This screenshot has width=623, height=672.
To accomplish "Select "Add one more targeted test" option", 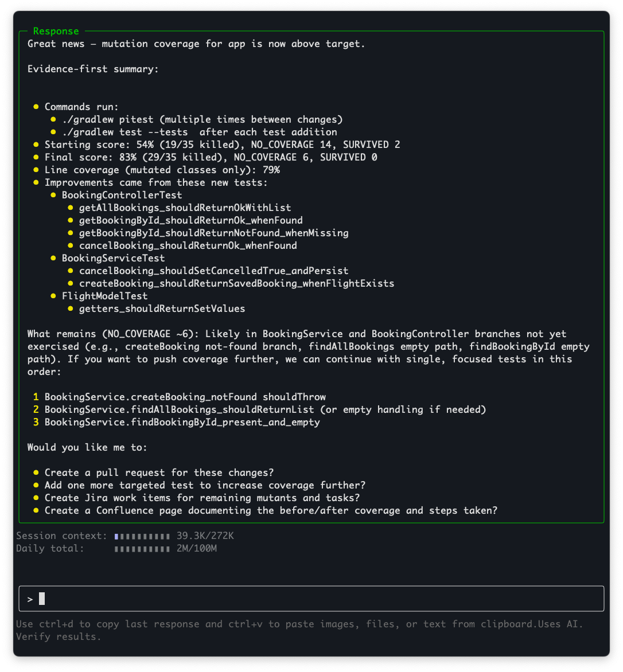I will tap(205, 485).
